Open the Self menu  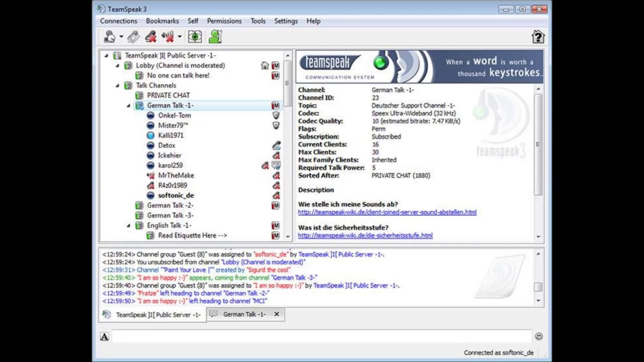point(193,21)
